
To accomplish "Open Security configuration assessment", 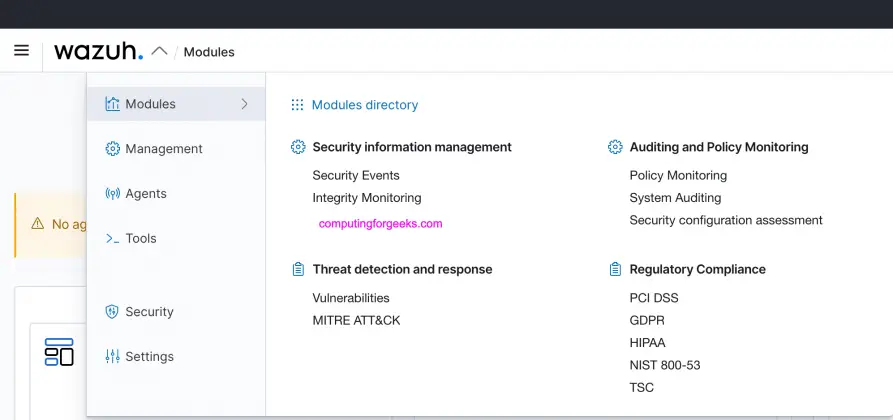I will click(x=726, y=220).
